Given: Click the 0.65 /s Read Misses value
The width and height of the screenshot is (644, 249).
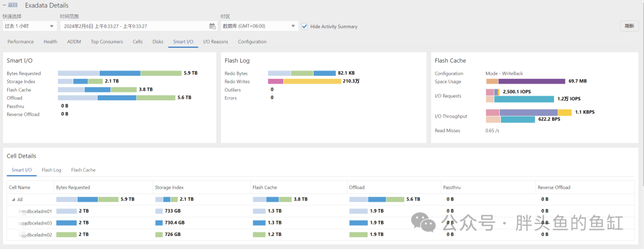Looking at the screenshot, I should pos(493,130).
